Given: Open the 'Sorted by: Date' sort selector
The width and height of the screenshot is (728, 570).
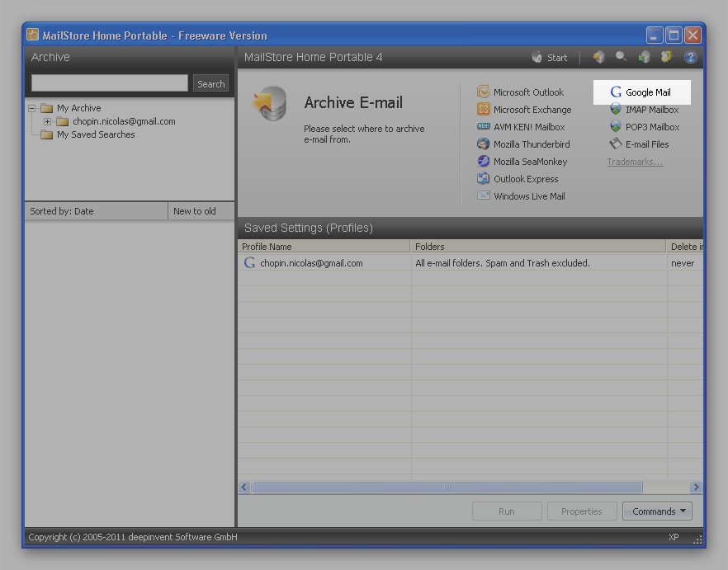Looking at the screenshot, I should click(97, 211).
